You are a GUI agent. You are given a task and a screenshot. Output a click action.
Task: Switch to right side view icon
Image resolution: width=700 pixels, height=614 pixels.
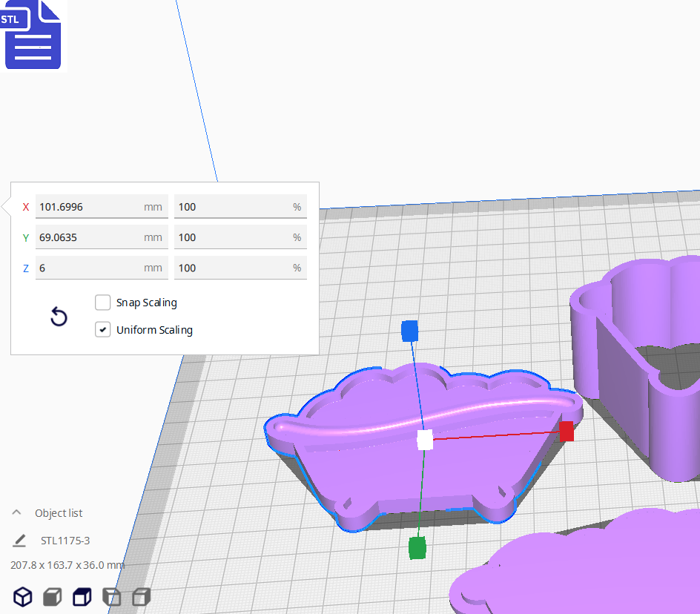point(141,596)
